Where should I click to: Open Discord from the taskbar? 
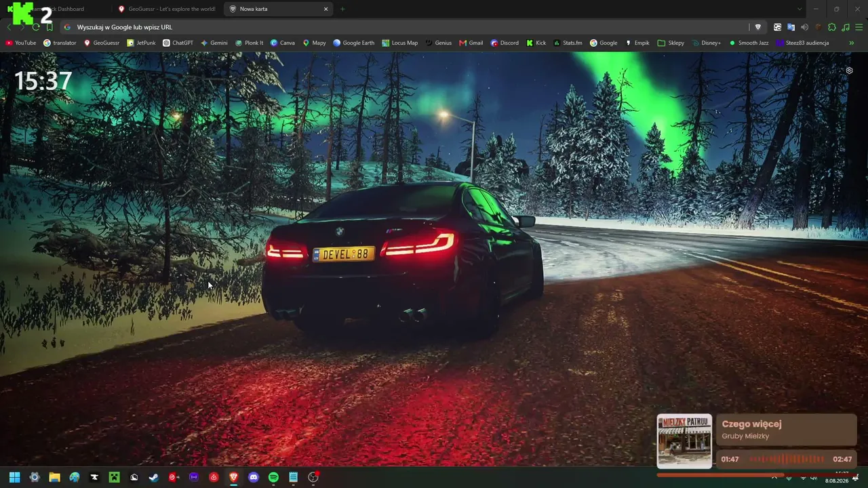pos(254,477)
